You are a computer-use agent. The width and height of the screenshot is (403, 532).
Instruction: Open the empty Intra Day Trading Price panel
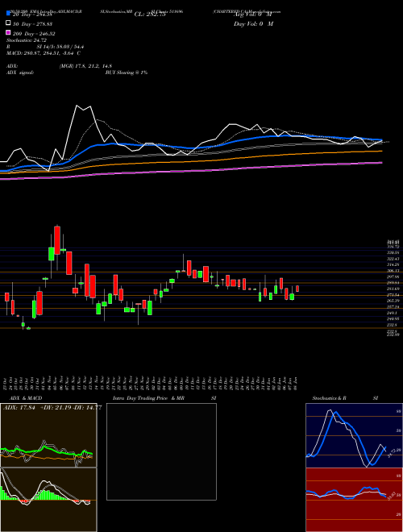pos(161,451)
